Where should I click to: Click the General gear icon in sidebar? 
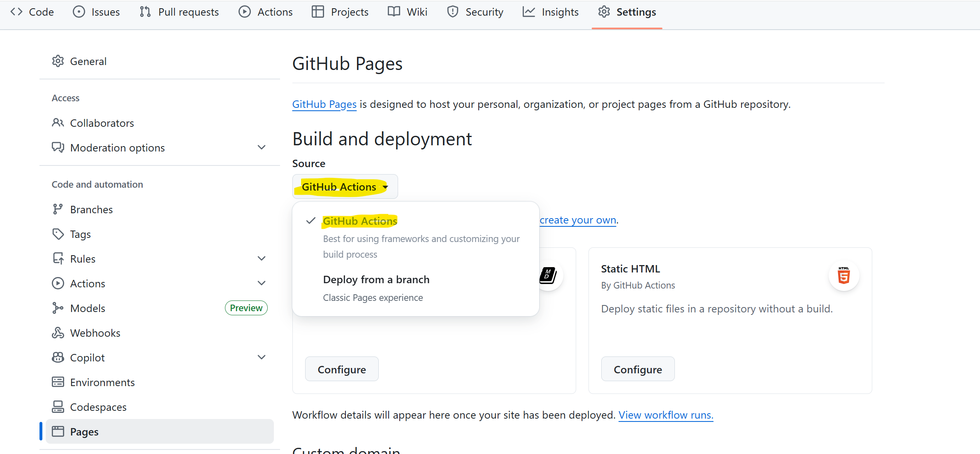(x=58, y=61)
